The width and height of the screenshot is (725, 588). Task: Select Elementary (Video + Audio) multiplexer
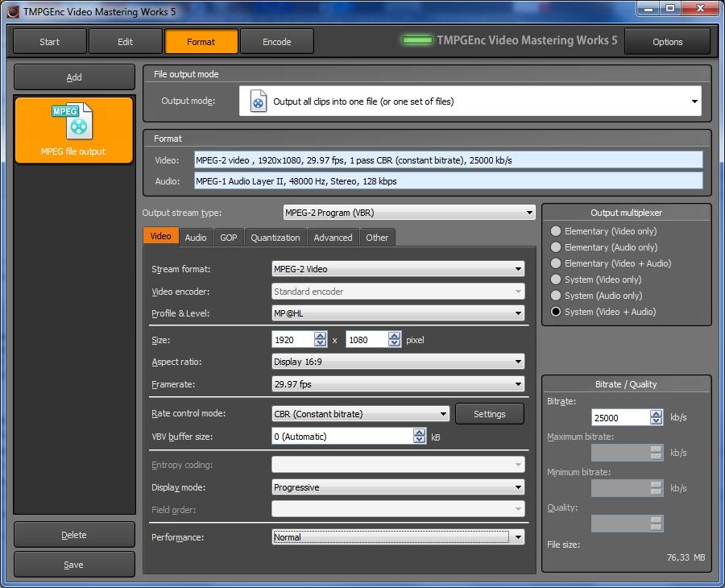click(611, 263)
